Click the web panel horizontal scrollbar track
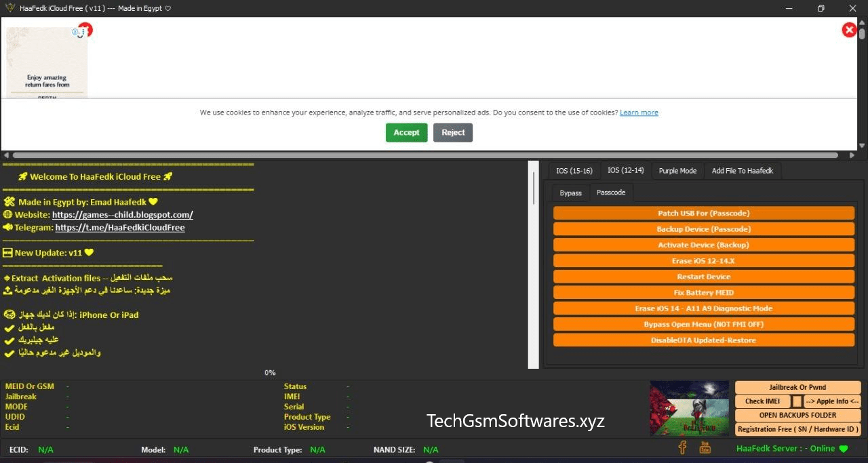Image resolution: width=868 pixels, height=463 pixels. point(429,155)
